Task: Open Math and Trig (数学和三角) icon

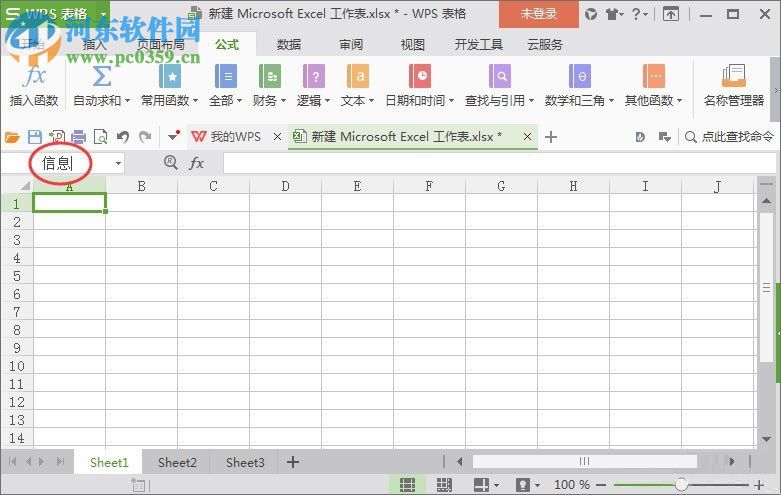Action: pyautogui.click(x=580, y=76)
